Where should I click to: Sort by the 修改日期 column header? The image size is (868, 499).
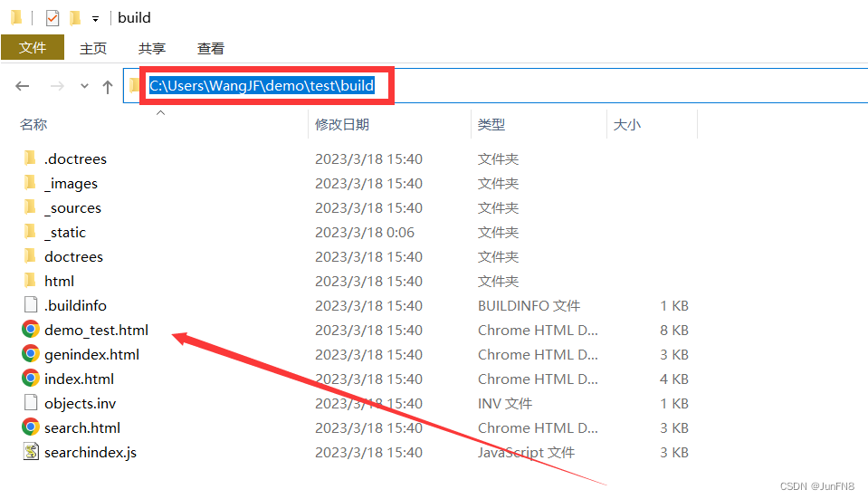click(341, 125)
